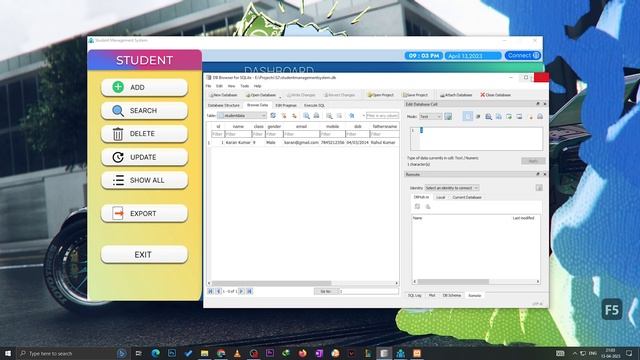The image size is (640, 360).
Task: Click the print icon in Edit Database Cell
Action: pos(540,117)
